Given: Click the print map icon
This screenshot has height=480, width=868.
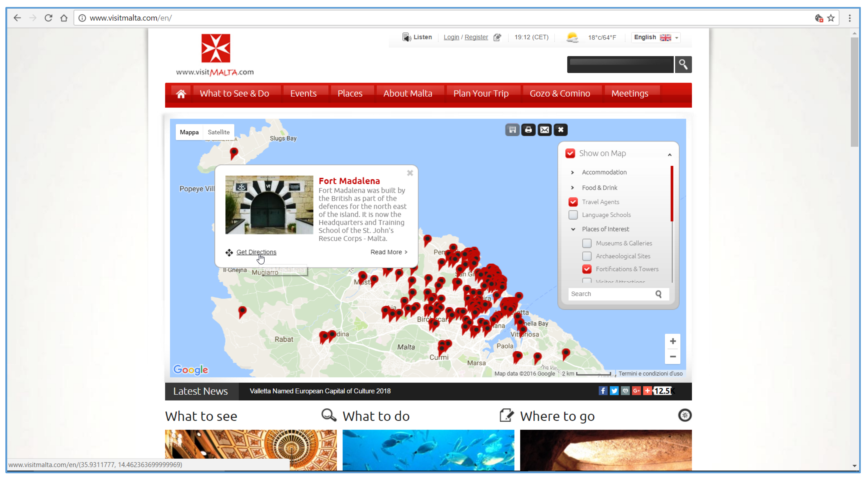Looking at the screenshot, I should pos(528,130).
